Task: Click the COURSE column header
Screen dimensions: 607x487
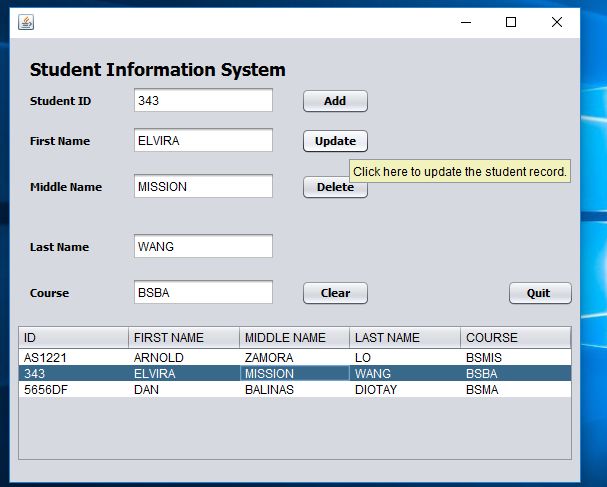Action: click(x=516, y=338)
